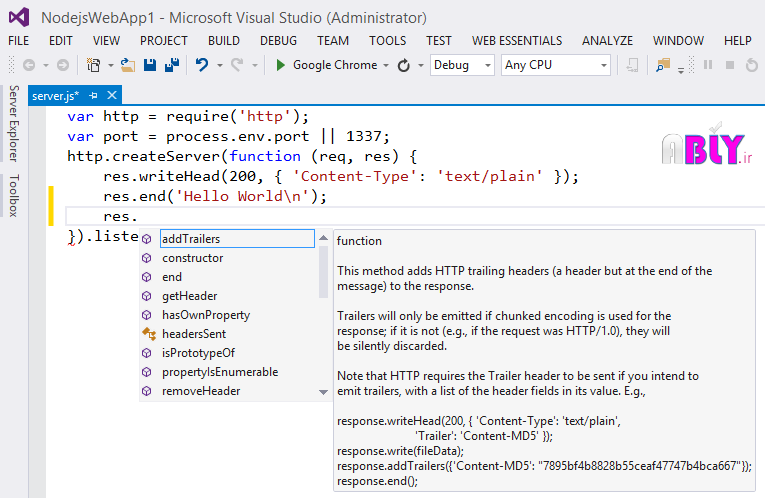This screenshot has height=498, width=765.
Task: Select end in the IntelliSense list
Action: click(x=172, y=277)
